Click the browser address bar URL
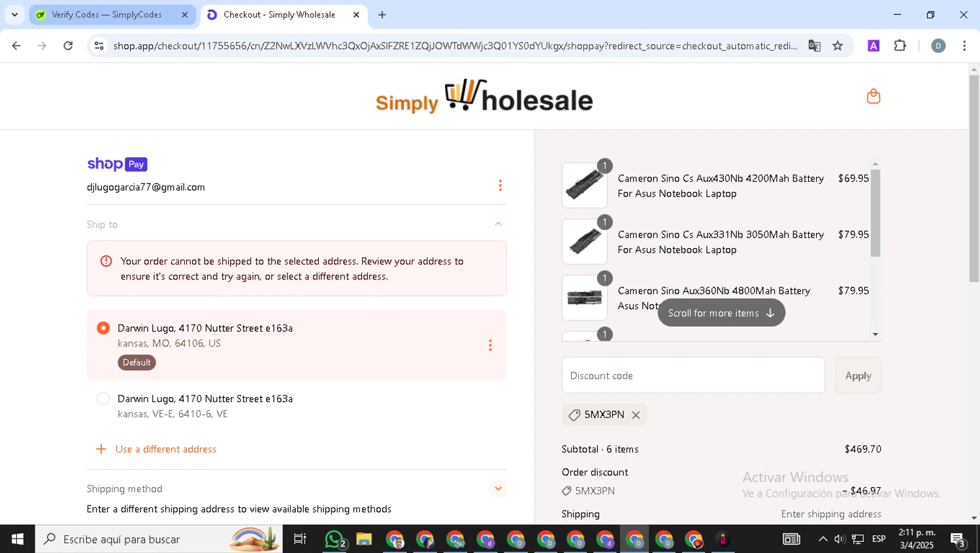The image size is (980, 553). click(x=455, y=46)
